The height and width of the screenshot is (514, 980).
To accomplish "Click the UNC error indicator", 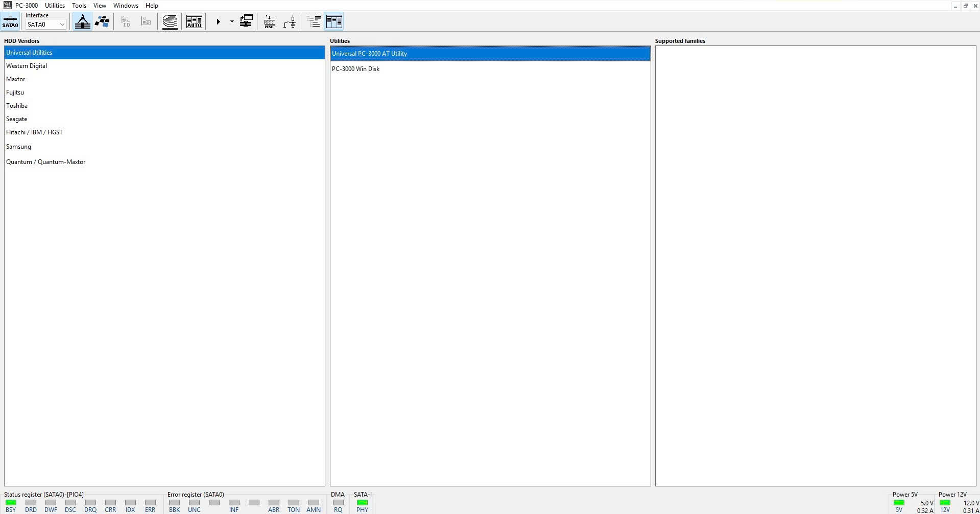I will 194,503.
